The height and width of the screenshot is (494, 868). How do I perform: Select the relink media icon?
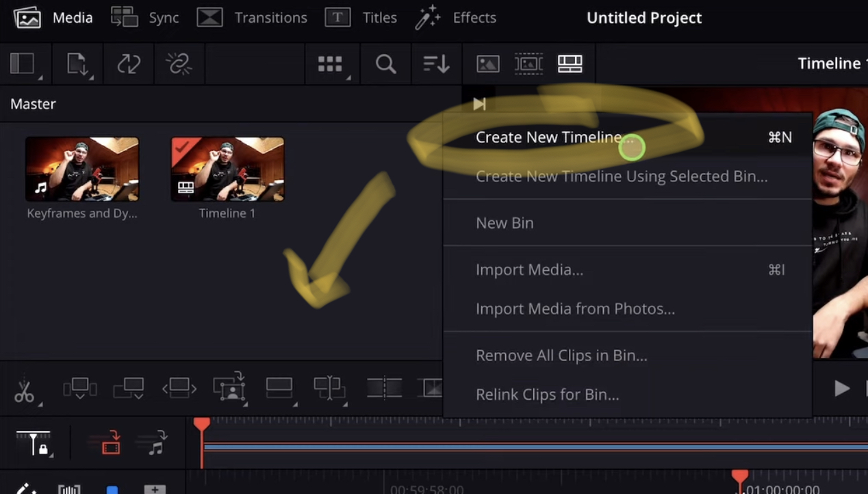coord(179,64)
